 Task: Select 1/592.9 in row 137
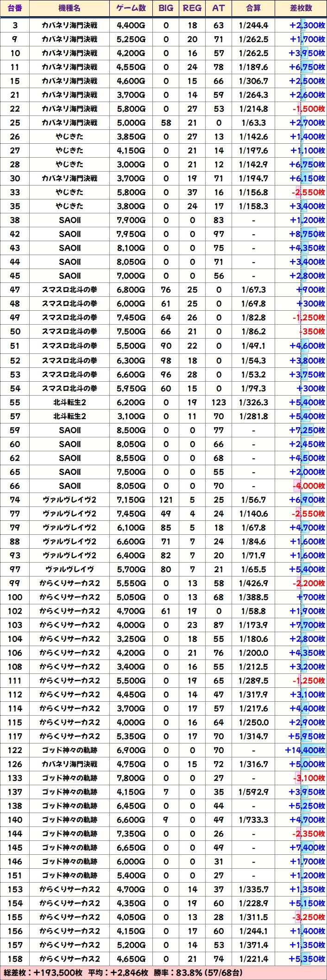click(x=253, y=792)
